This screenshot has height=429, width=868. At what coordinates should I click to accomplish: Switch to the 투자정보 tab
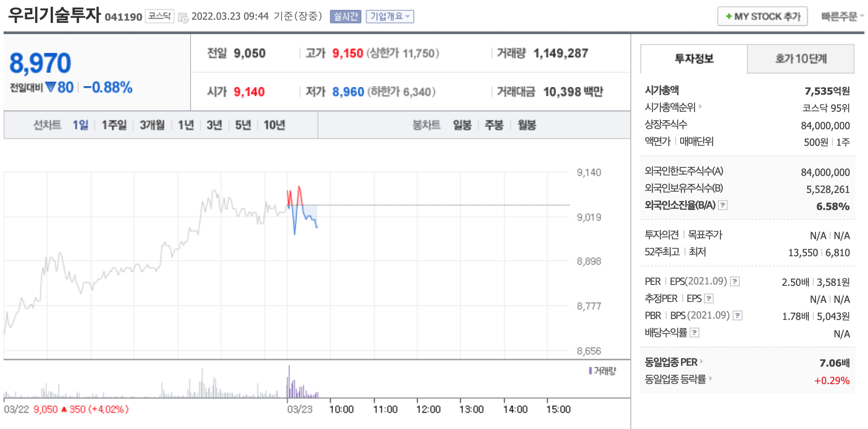coord(694,59)
